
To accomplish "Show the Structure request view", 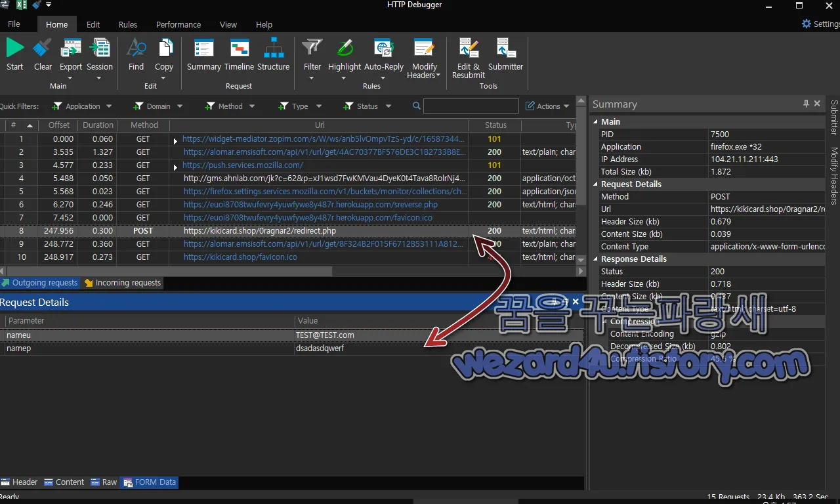I will pyautogui.click(x=274, y=54).
